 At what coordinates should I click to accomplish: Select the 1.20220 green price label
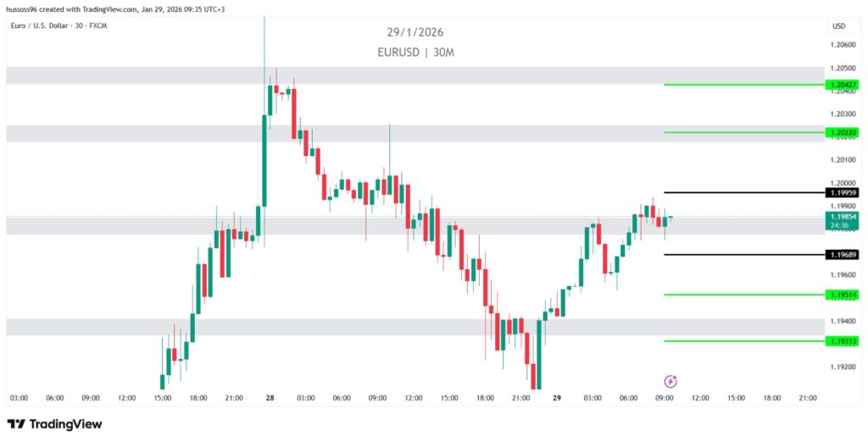tap(844, 132)
